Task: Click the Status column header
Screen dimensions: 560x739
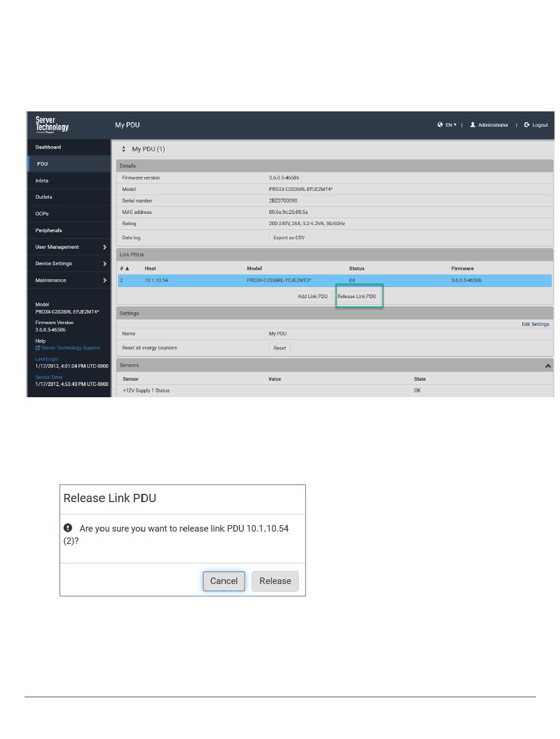Action: coord(357,268)
